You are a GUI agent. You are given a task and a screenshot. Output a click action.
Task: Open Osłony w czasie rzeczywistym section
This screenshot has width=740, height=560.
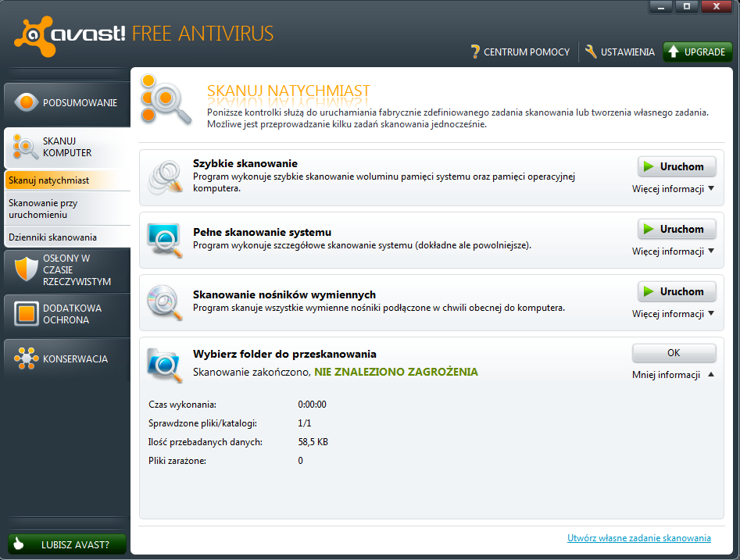click(x=67, y=270)
